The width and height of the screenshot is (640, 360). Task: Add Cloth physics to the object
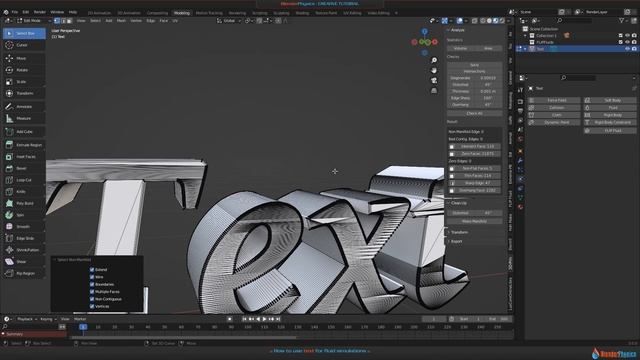pyautogui.click(x=554, y=115)
